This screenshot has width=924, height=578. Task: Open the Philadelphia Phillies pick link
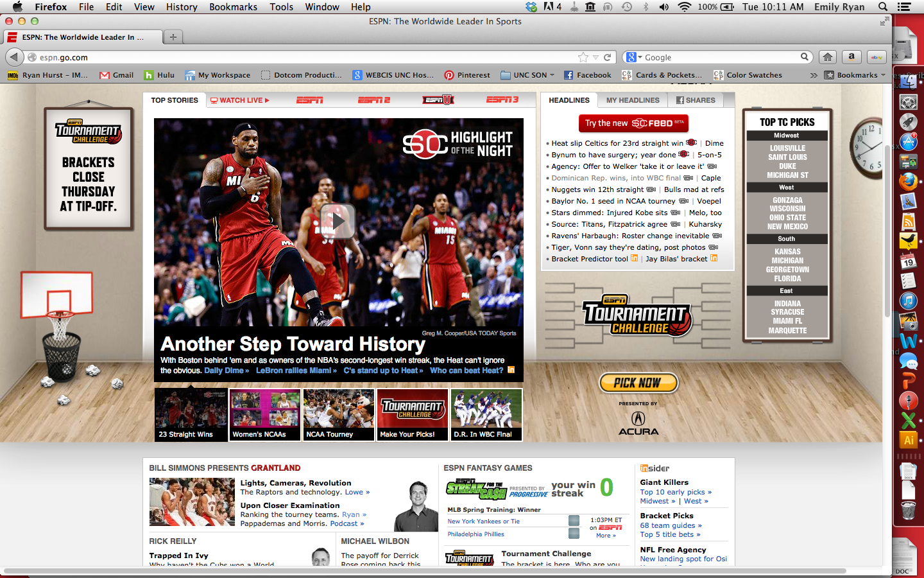(x=475, y=534)
